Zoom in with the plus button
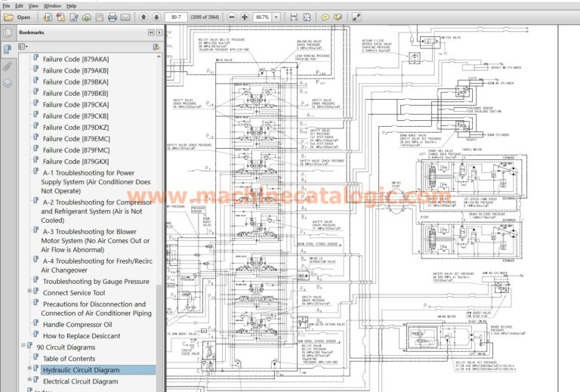Screen dimensions: 580x392 (x=245, y=17)
